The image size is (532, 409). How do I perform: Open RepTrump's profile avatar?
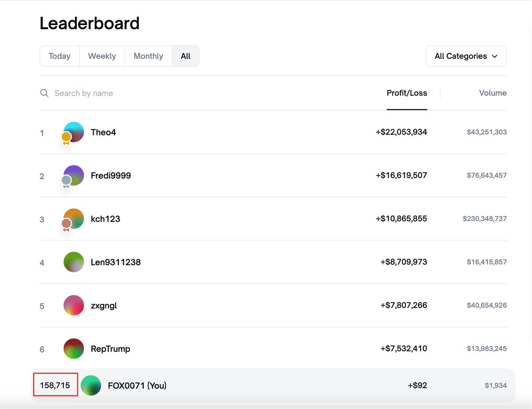pyautogui.click(x=74, y=349)
